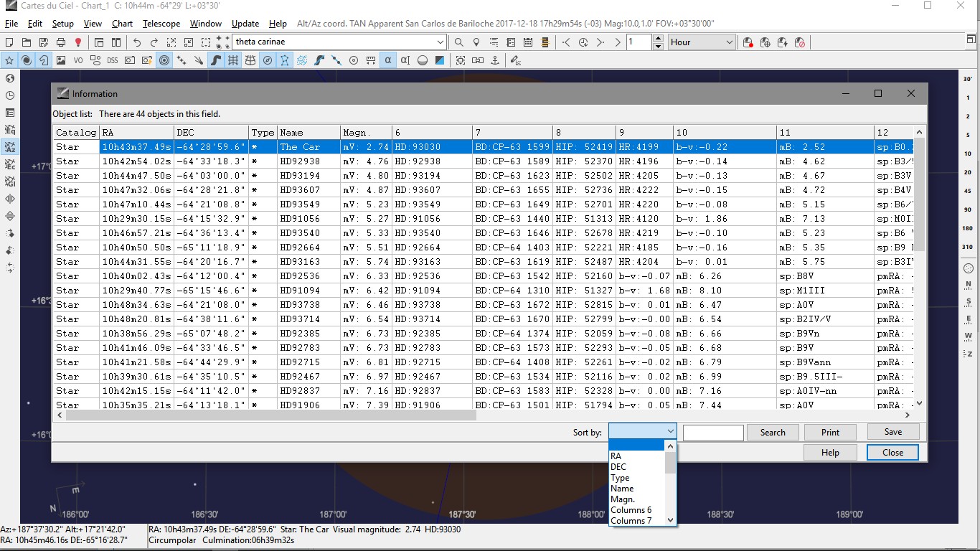This screenshot has height=551, width=980.
Task: Toggle show stars star icon
Action: coord(9,60)
